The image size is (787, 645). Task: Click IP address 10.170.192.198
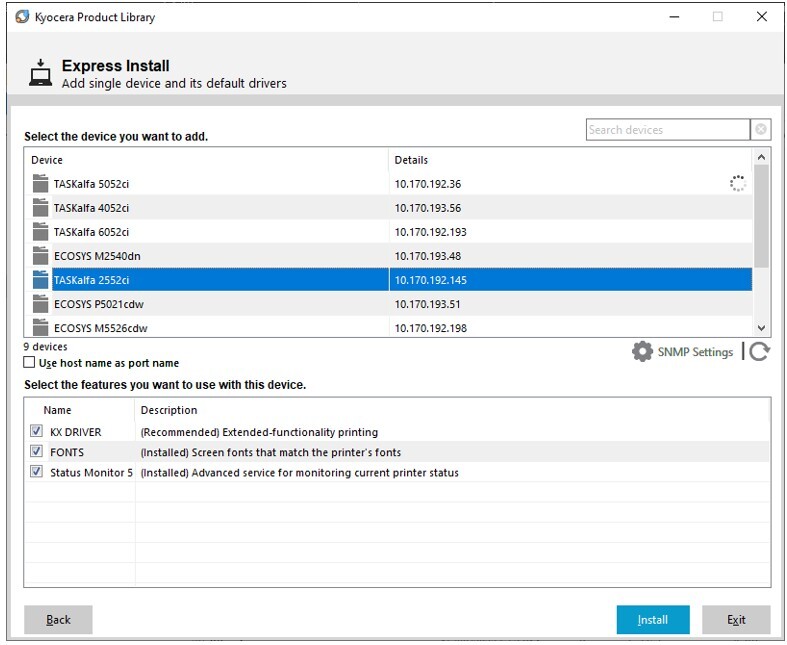click(431, 328)
